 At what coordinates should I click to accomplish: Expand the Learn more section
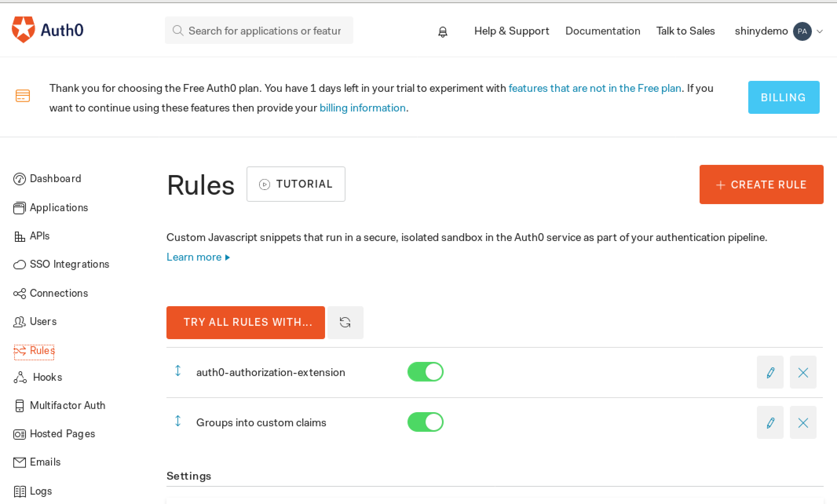tap(198, 257)
